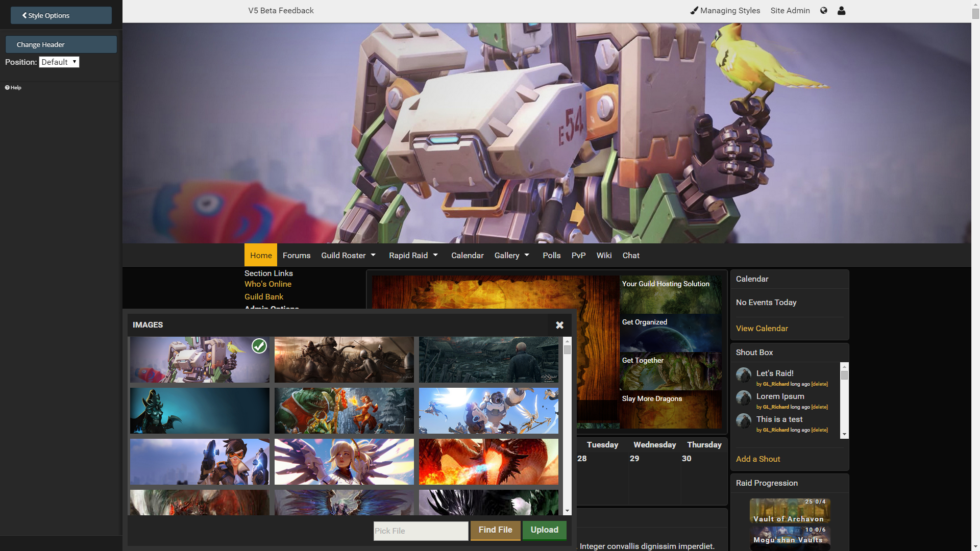Image resolution: width=980 pixels, height=551 pixels.
Task: Delete the This is a test shout
Action: click(x=819, y=430)
